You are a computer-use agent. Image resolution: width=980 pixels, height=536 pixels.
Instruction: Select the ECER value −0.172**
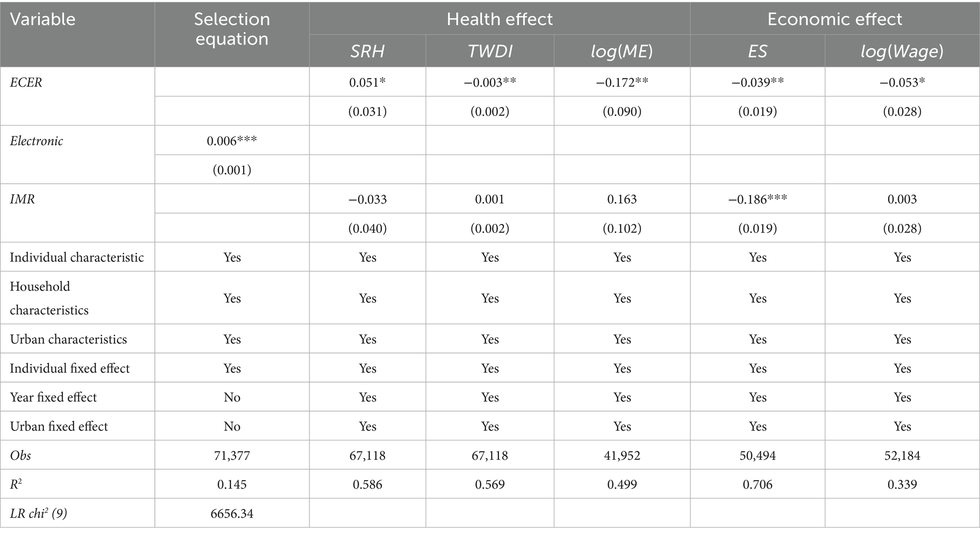622,82
